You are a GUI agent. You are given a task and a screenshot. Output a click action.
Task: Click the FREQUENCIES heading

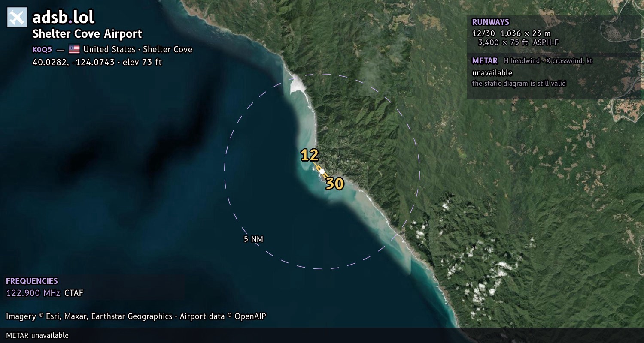click(32, 281)
